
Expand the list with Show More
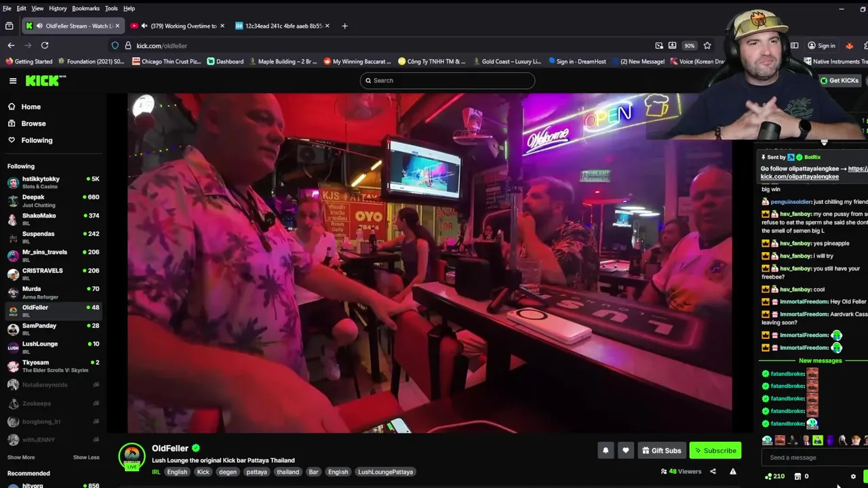coord(21,457)
